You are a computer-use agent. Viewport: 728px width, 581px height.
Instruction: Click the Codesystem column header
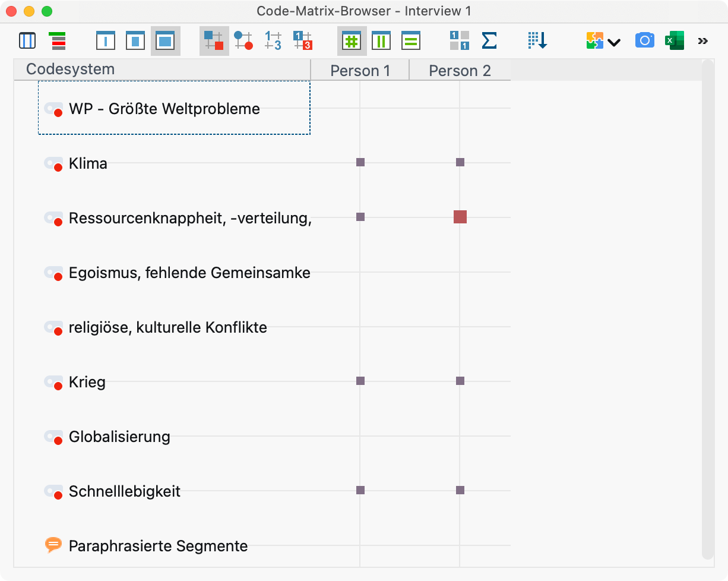coord(69,69)
